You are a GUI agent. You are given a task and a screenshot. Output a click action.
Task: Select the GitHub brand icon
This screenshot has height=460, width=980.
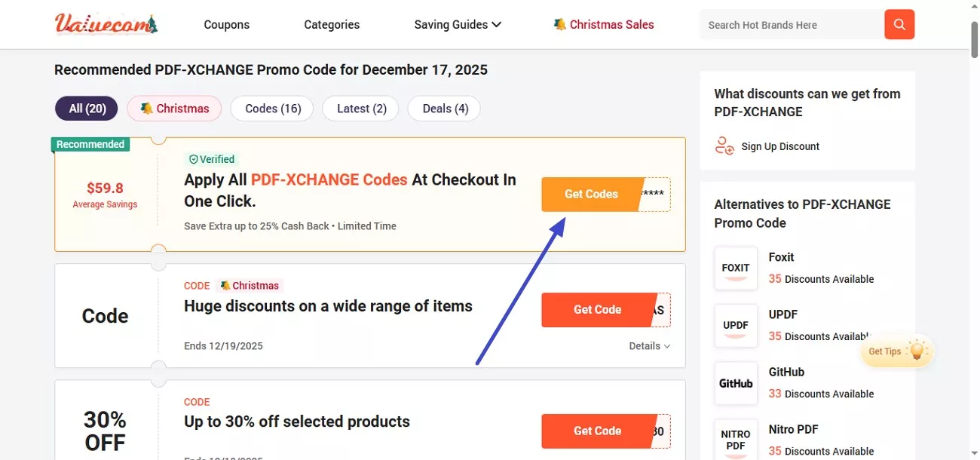(735, 383)
